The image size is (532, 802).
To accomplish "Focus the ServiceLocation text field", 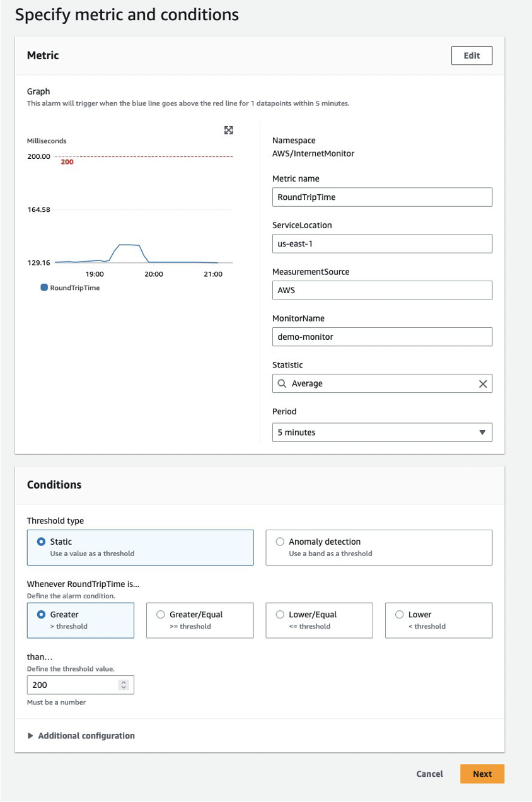I will pyautogui.click(x=382, y=244).
